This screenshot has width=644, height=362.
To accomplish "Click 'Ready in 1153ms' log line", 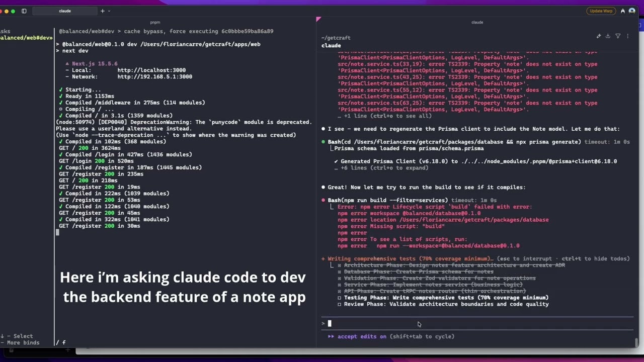I will (87, 96).
